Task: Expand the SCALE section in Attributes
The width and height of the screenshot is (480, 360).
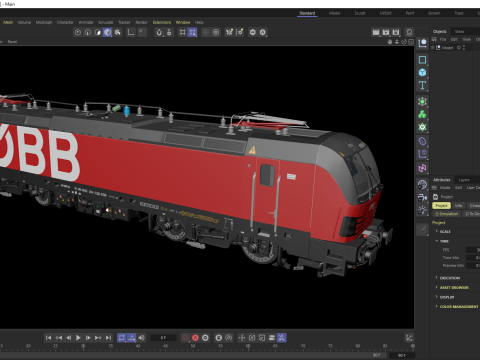Action: point(437,231)
